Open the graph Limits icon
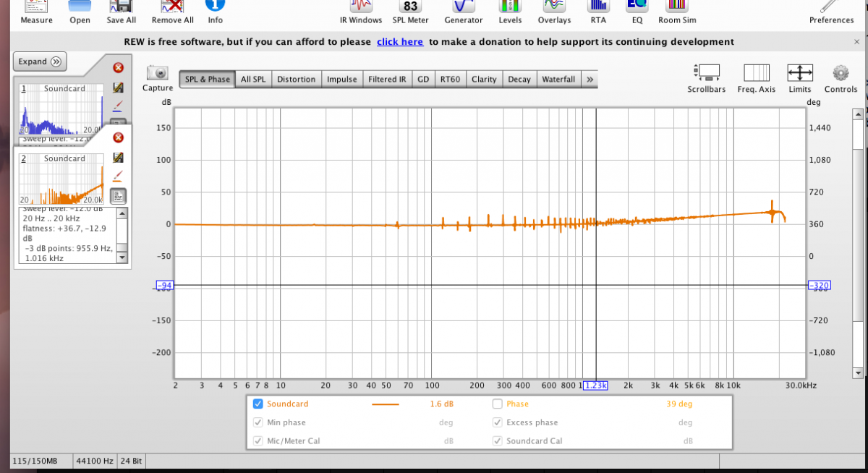The width and height of the screenshot is (868, 473). pyautogui.click(x=800, y=72)
